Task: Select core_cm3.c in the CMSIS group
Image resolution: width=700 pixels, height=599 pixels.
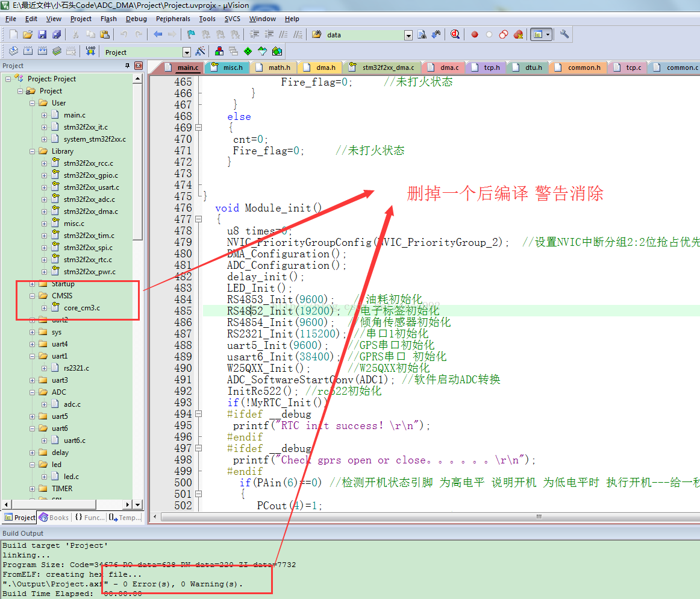Action: click(81, 308)
